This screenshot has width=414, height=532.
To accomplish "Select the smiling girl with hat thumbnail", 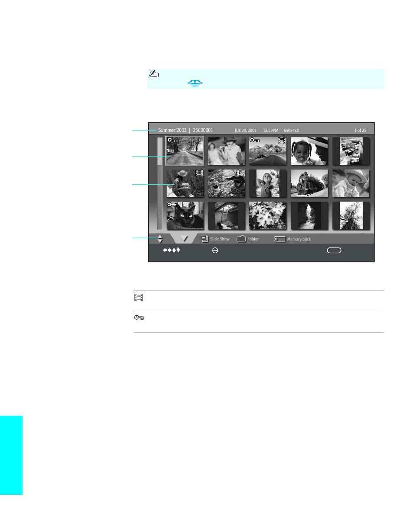I will [309, 151].
